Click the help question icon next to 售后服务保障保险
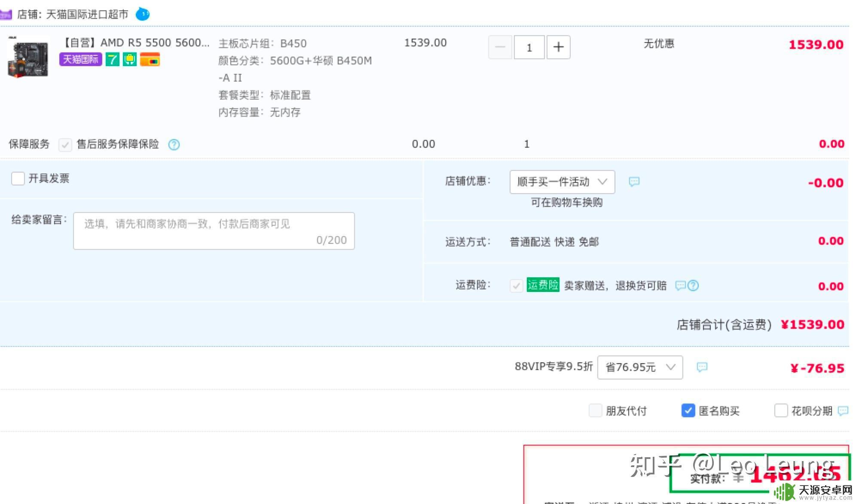Viewport: 856px width, 504px height. pyautogui.click(x=174, y=145)
